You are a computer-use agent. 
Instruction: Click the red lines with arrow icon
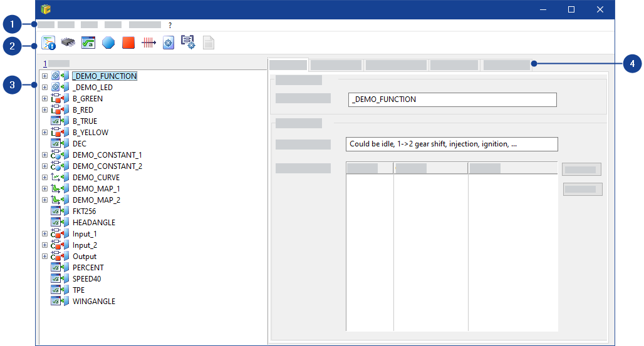click(148, 43)
